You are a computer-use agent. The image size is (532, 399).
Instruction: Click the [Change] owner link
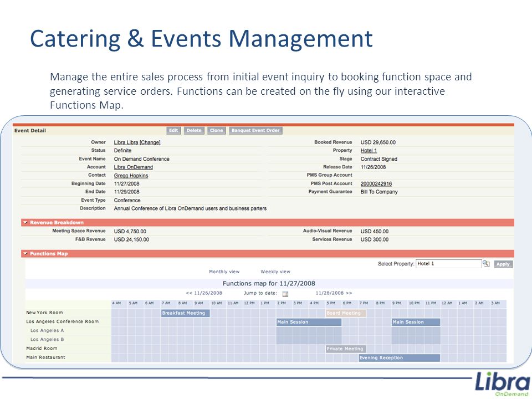pos(150,142)
